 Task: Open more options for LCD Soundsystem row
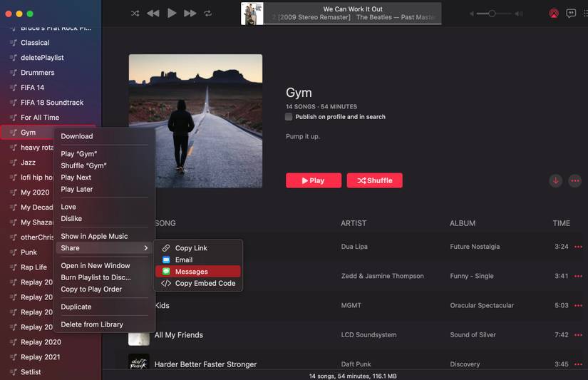pyautogui.click(x=578, y=335)
